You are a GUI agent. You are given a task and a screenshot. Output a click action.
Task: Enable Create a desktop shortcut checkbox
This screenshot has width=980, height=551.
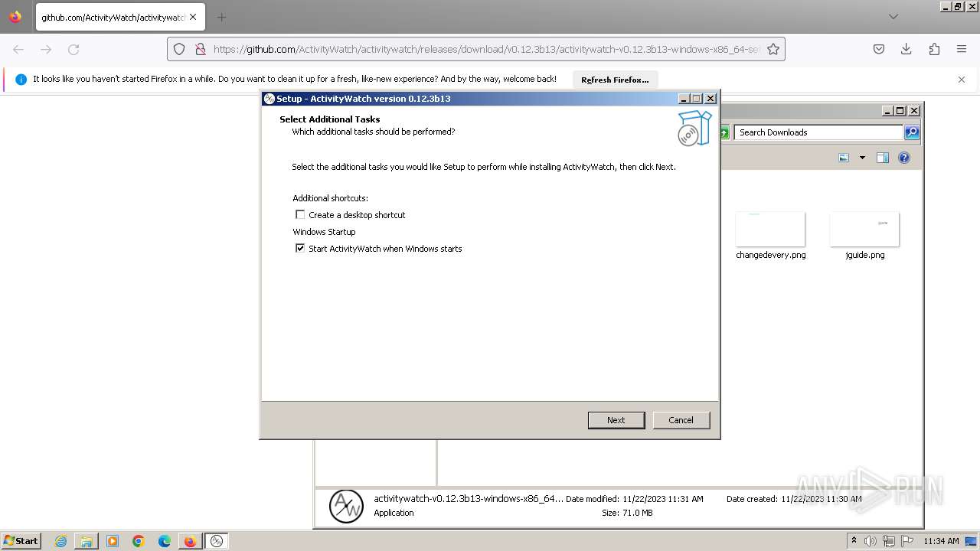(x=300, y=215)
